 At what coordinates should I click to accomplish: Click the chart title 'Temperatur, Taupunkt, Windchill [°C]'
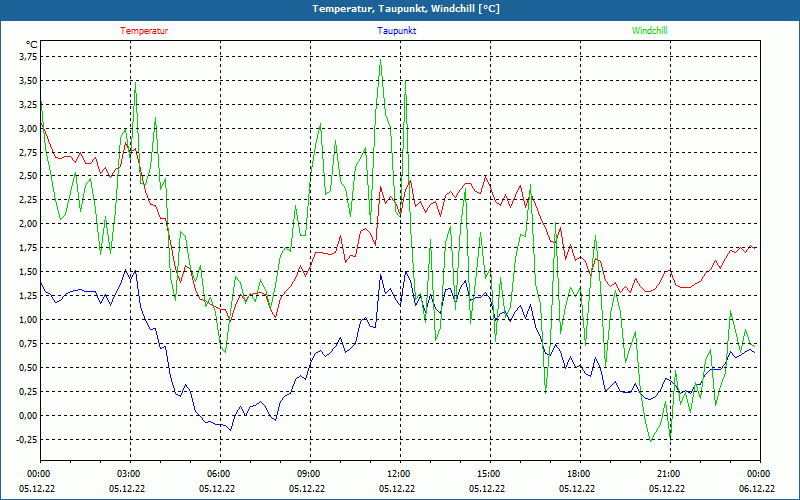click(x=406, y=9)
